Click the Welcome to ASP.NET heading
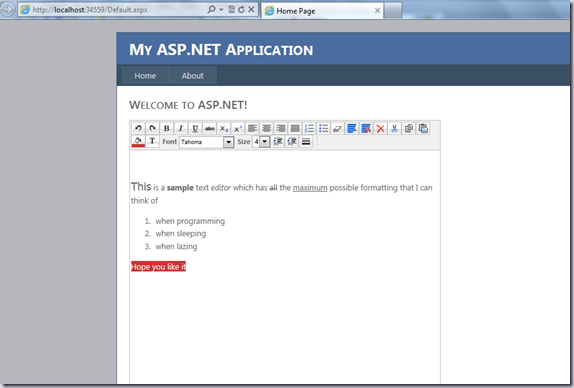574x388 pixels. tap(188, 105)
